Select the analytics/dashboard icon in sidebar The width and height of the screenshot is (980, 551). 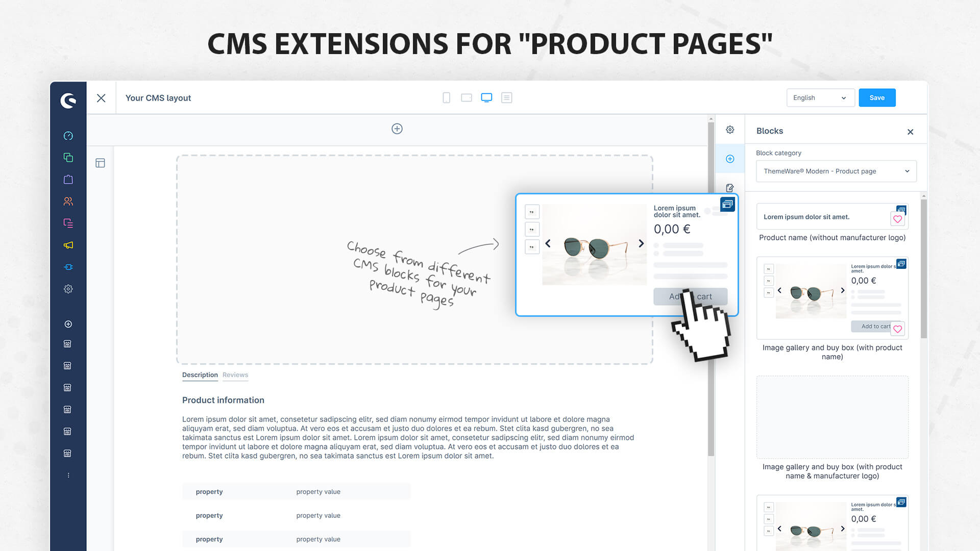[67, 135]
